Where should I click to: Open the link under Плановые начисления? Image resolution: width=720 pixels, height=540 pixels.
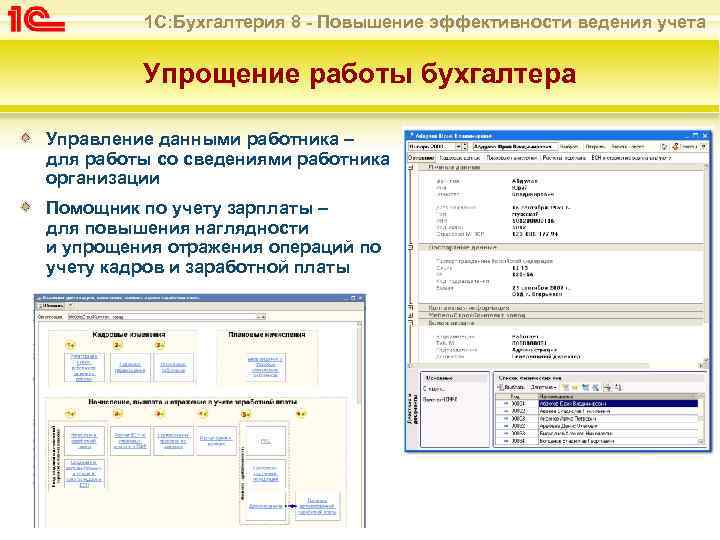tap(265, 367)
